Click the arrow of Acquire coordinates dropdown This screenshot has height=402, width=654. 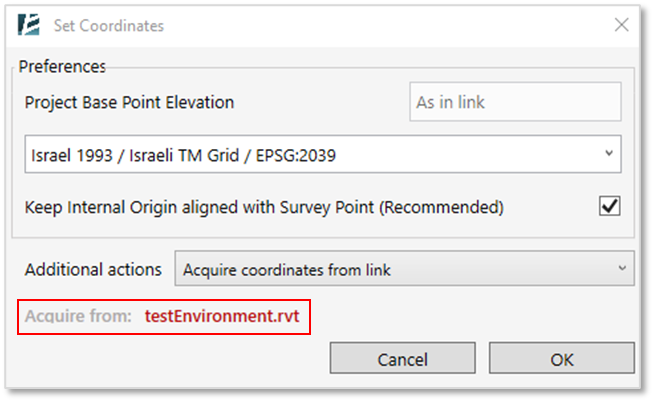tap(622, 268)
